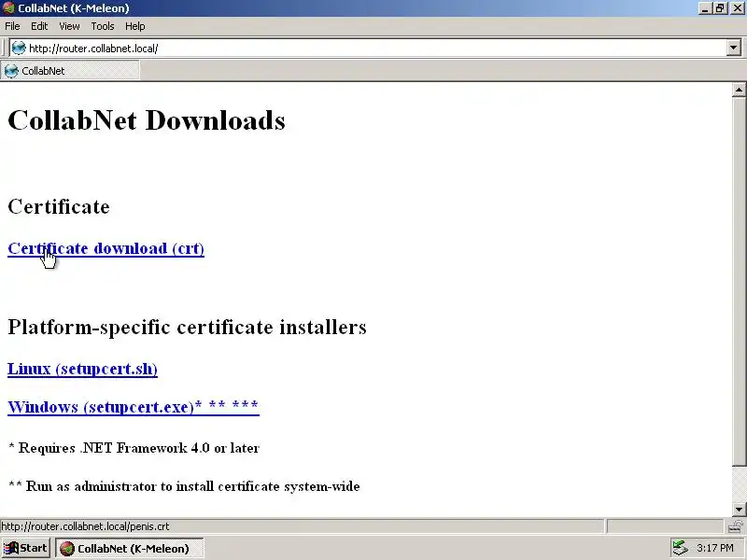The height and width of the screenshot is (560, 747).
Task: Open the Windows (setupcert.exe) link
Action: 134,407
